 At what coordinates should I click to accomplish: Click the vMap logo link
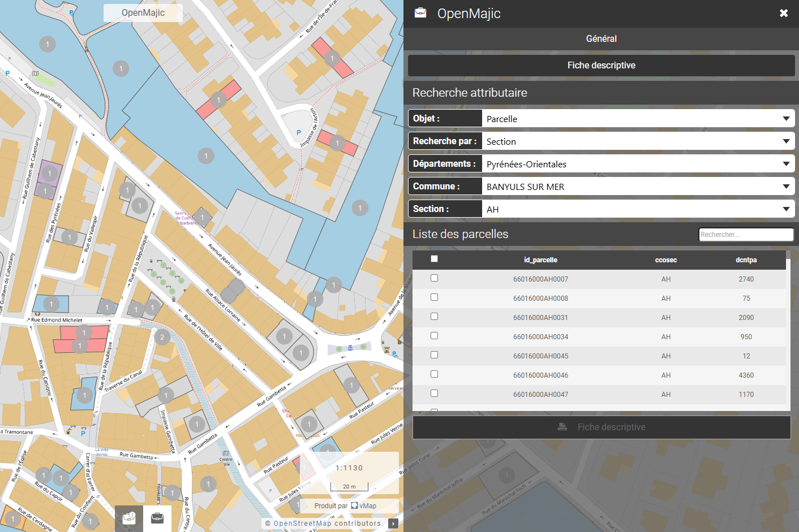click(363, 506)
